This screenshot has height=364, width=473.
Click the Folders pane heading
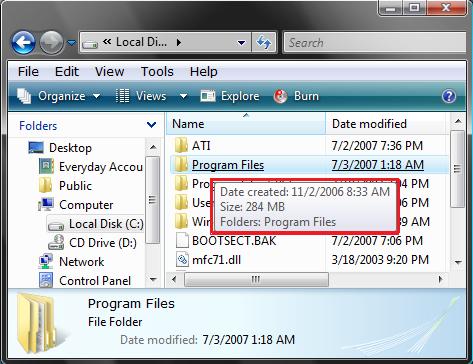[x=38, y=126]
